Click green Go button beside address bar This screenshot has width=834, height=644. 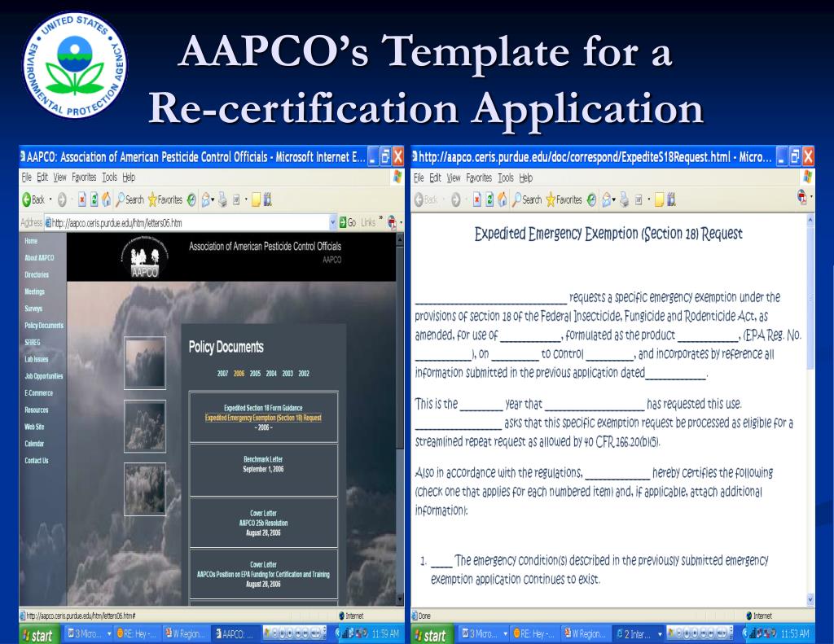pyautogui.click(x=348, y=222)
